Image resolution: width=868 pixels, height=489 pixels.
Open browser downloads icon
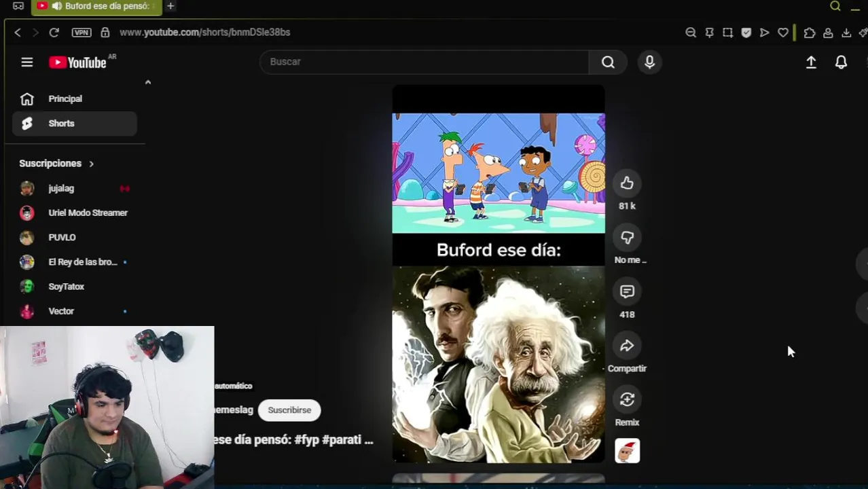[846, 32]
